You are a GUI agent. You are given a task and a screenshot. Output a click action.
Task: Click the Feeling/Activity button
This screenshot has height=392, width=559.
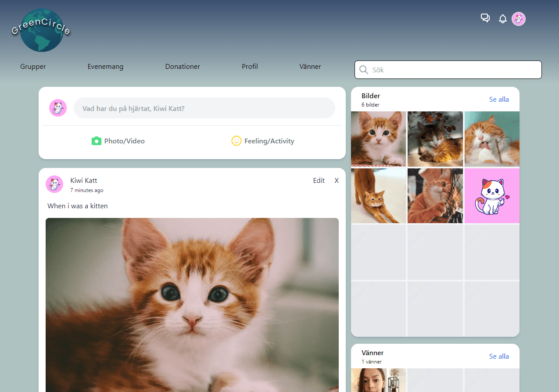263,141
